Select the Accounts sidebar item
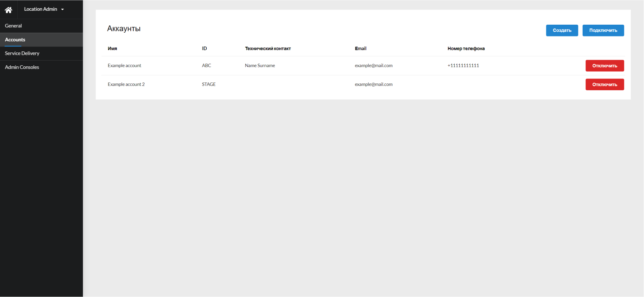 pyautogui.click(x=15, y=40)
